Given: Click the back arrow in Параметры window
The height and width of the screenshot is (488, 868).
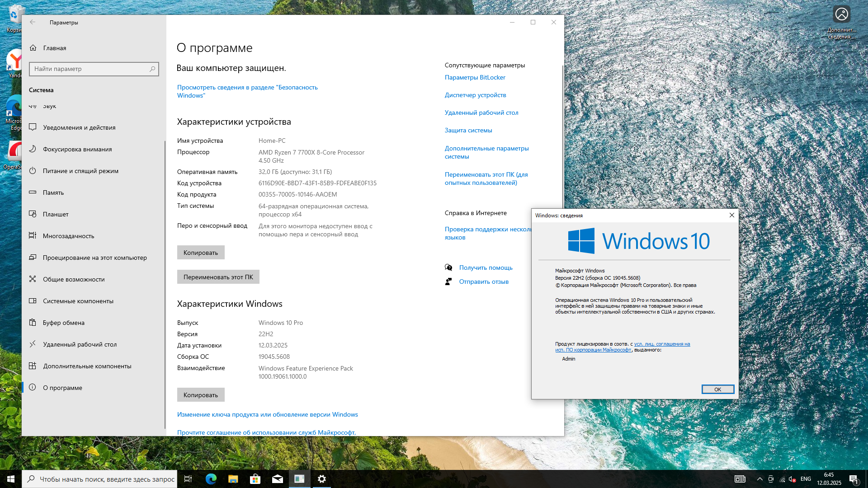Looking at the screenshot, I should click(x=33, y=22).
